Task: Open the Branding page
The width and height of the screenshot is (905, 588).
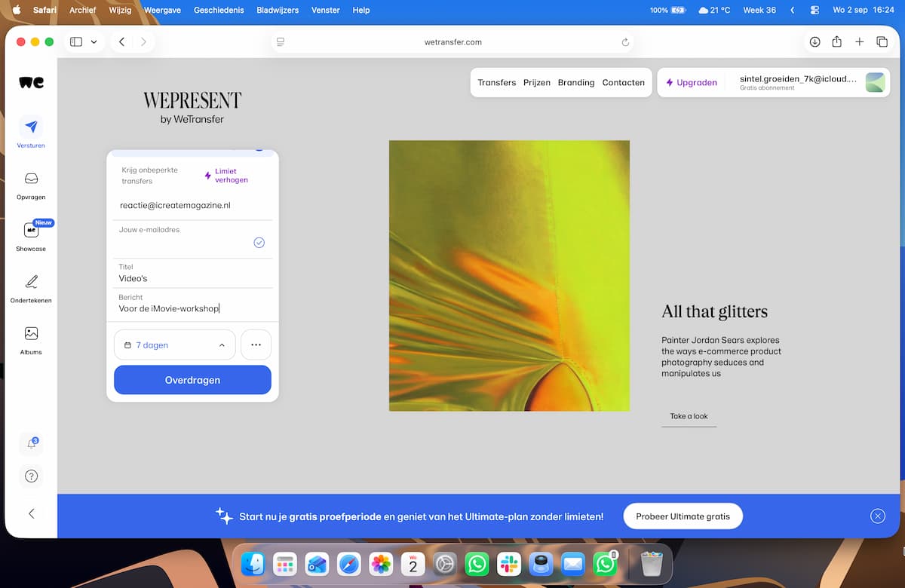Action: point(576,82)
